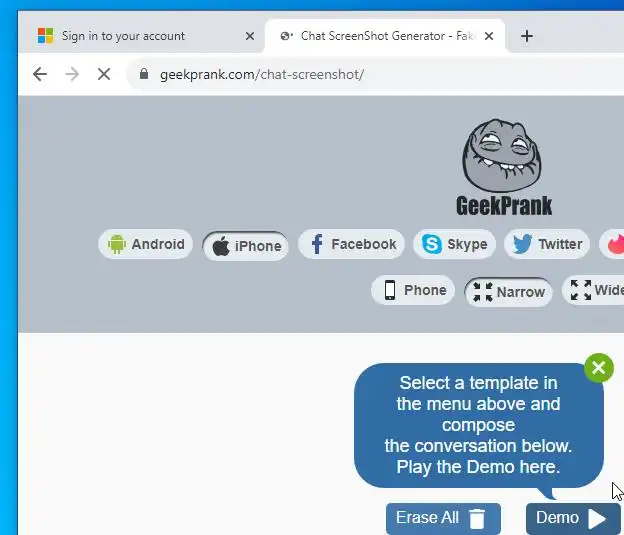Viewport: 624px width, 535px height.
Task: Click the trash icon on Erase All
Action: tap(477, 519)
